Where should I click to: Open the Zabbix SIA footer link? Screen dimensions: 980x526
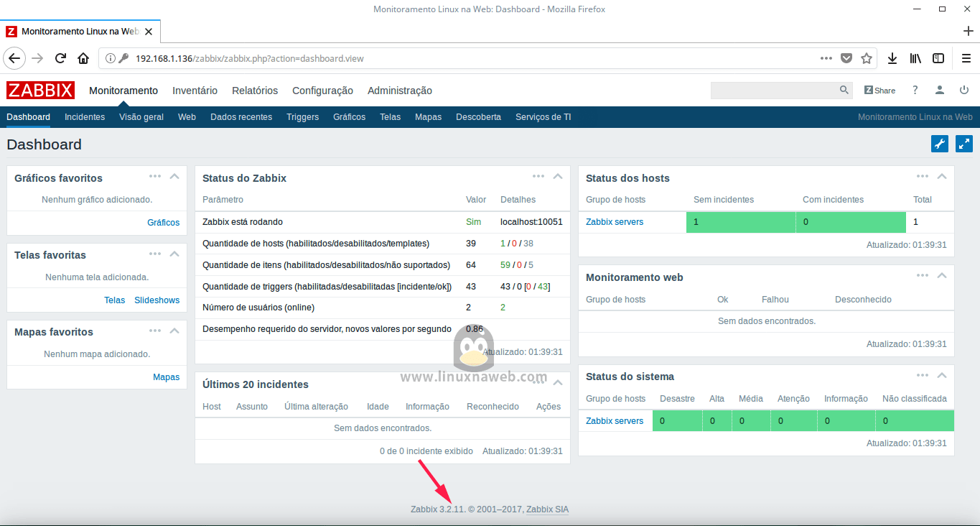click(x=547, y=509)
